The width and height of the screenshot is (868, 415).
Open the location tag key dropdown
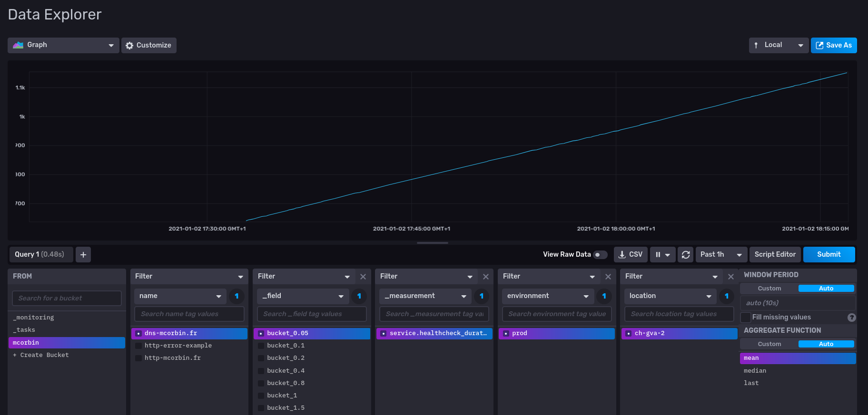[x=671, y=296]
